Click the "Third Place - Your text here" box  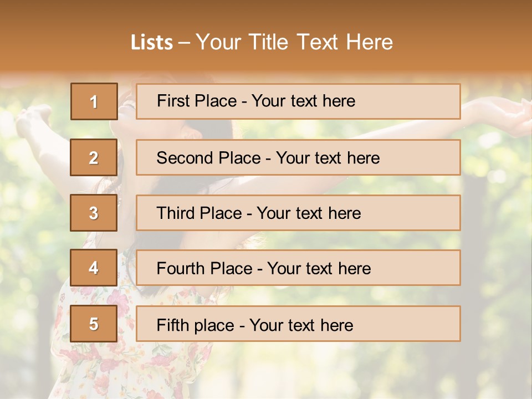click(298, 213)
